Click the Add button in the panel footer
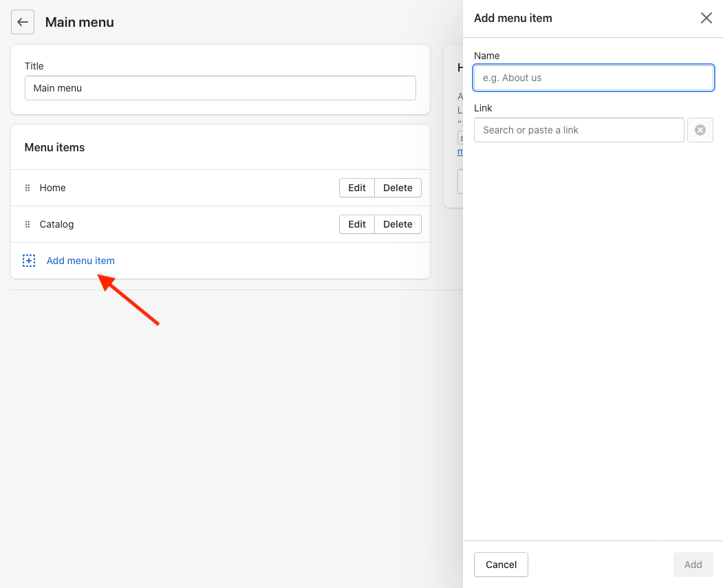723x588 pixels. coord(693,564)
